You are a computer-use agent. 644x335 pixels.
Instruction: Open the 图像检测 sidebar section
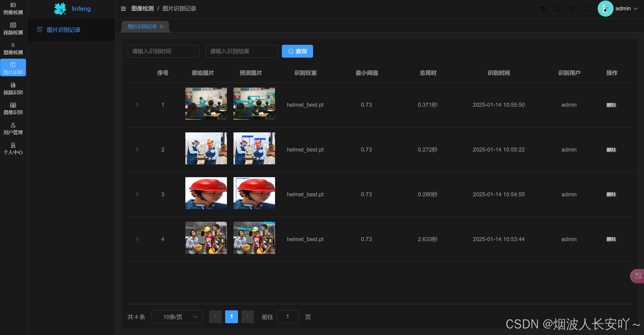[13, 9]
